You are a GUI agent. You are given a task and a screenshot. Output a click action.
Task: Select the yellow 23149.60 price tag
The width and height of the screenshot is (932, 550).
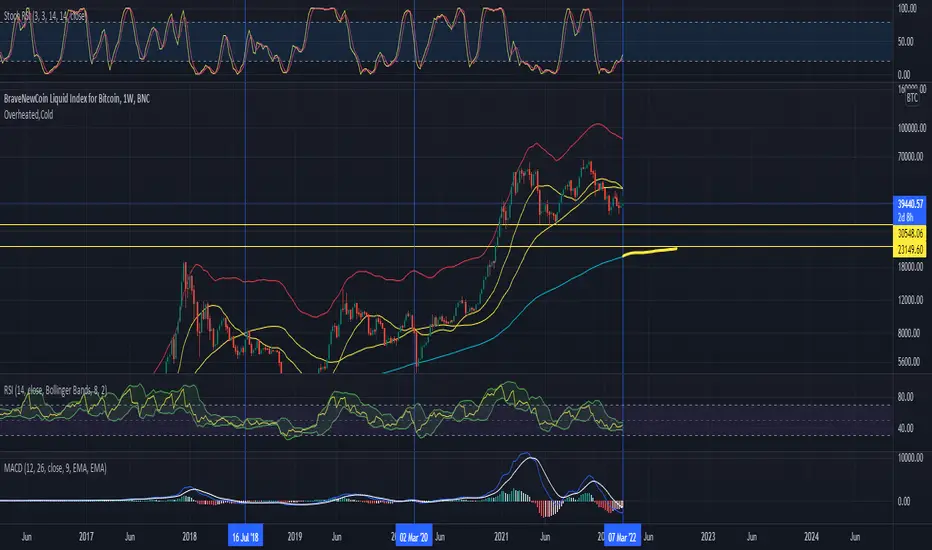[910, 250]
